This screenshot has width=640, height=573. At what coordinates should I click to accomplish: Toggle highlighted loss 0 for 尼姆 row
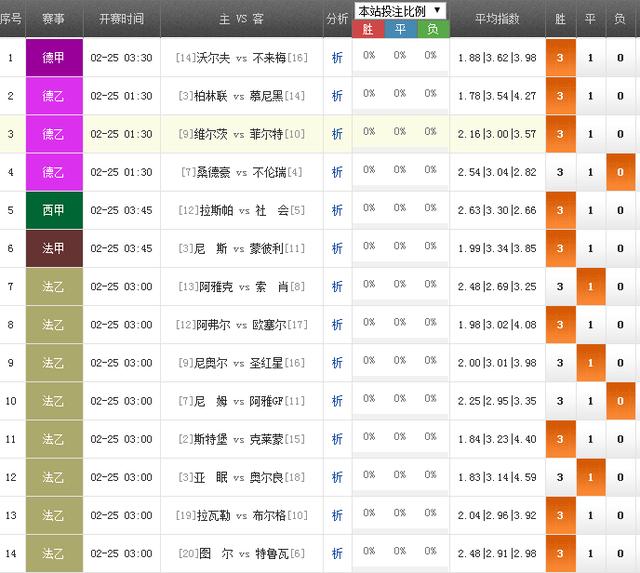coord(620,401)
